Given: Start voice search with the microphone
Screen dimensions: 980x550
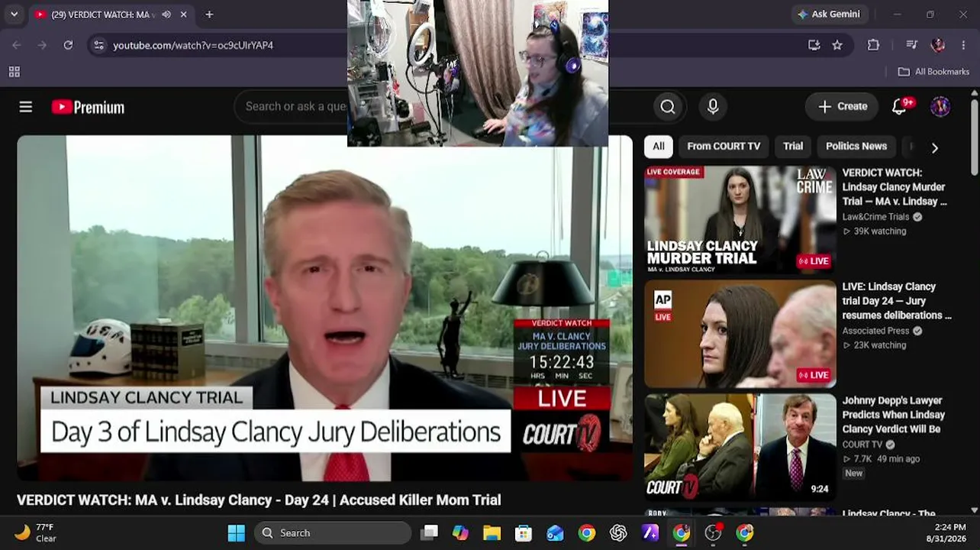Looking at the screenshot, I should tap(713, 107).
